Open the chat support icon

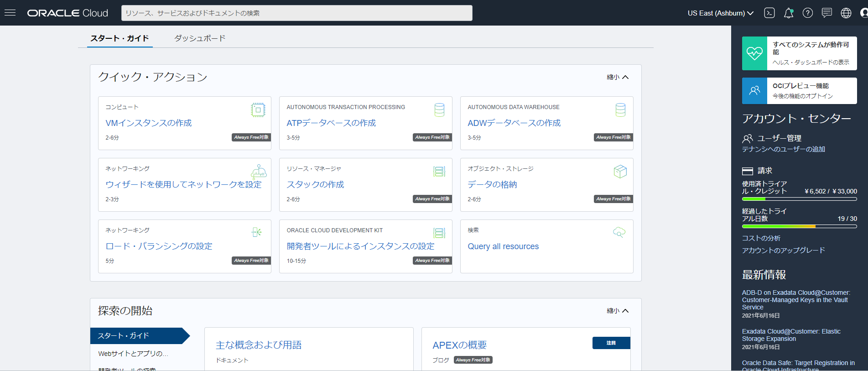tap(827, 13)
